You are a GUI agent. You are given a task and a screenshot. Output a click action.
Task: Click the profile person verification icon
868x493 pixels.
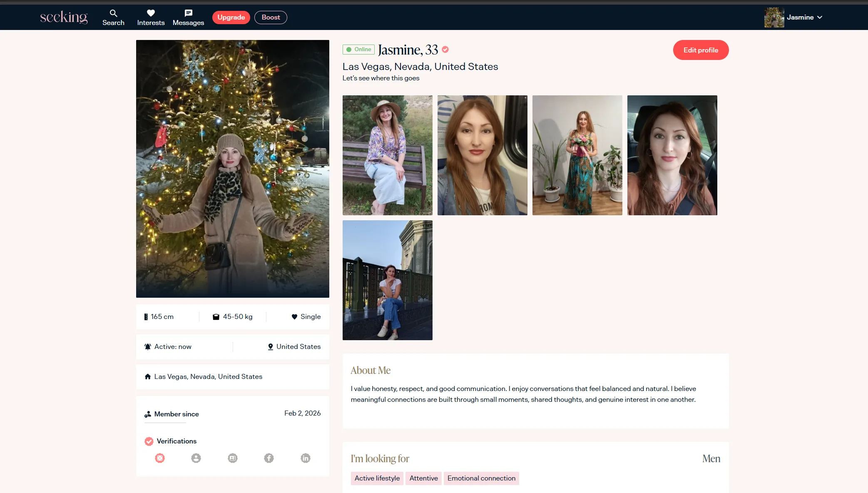[196, 458]
